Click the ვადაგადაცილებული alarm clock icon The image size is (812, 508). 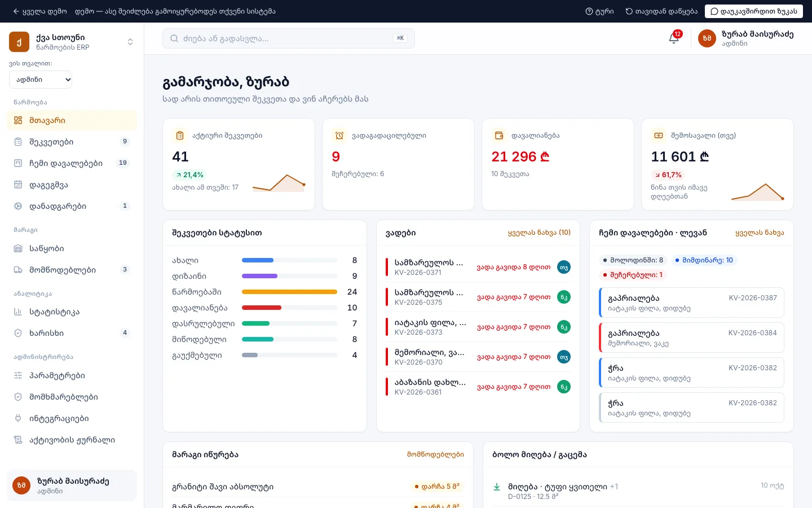coord(339,135)
